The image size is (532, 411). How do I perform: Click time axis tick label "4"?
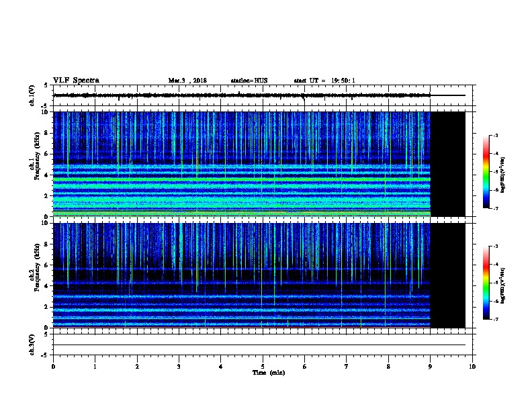tap(221, 367)
